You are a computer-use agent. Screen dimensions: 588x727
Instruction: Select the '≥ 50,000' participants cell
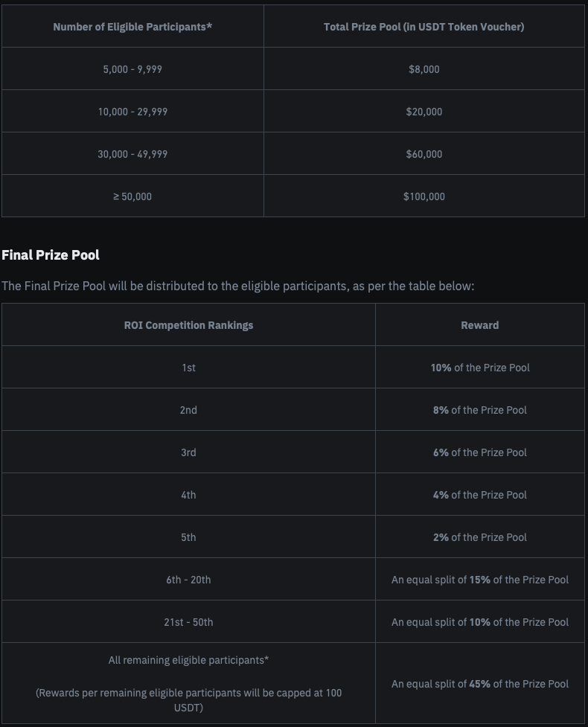[x=132, y=196]
